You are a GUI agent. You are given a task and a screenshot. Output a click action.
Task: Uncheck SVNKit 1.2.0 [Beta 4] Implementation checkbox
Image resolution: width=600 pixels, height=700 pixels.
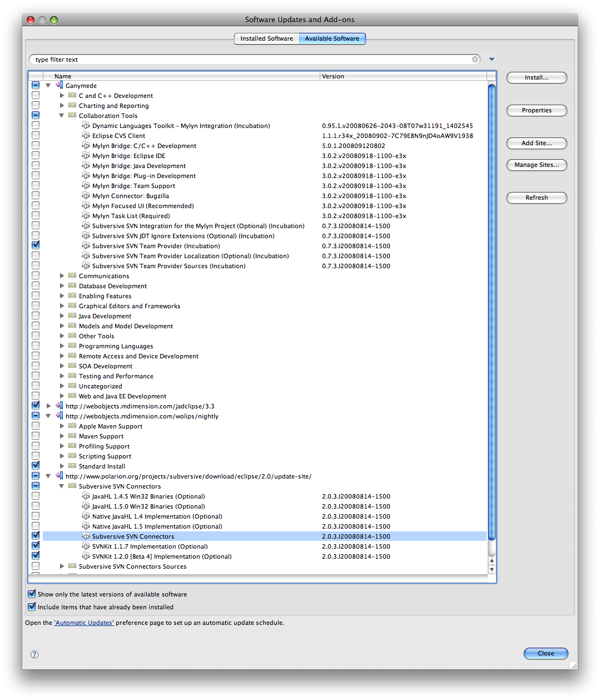tap(36, 556)
